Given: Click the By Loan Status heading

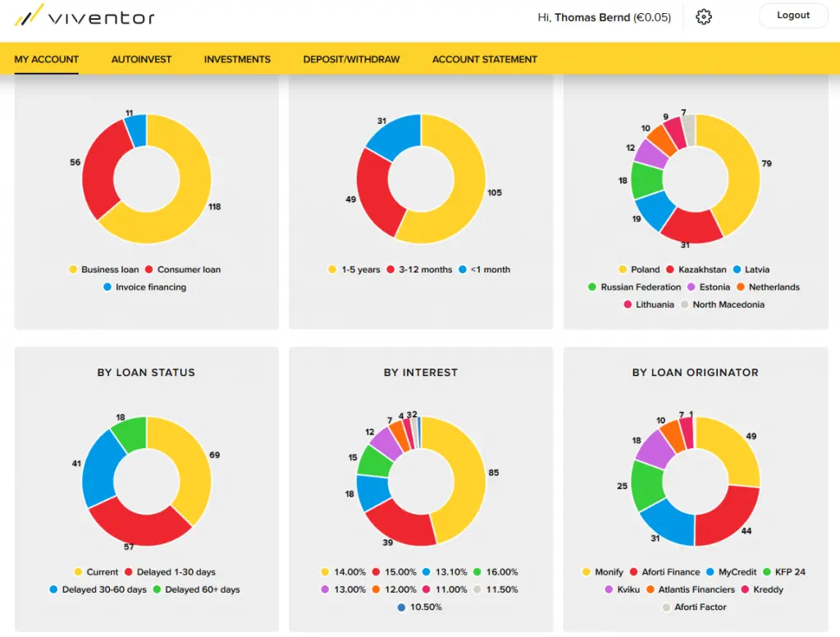Looking at the screenshot, I should [146, 373].
